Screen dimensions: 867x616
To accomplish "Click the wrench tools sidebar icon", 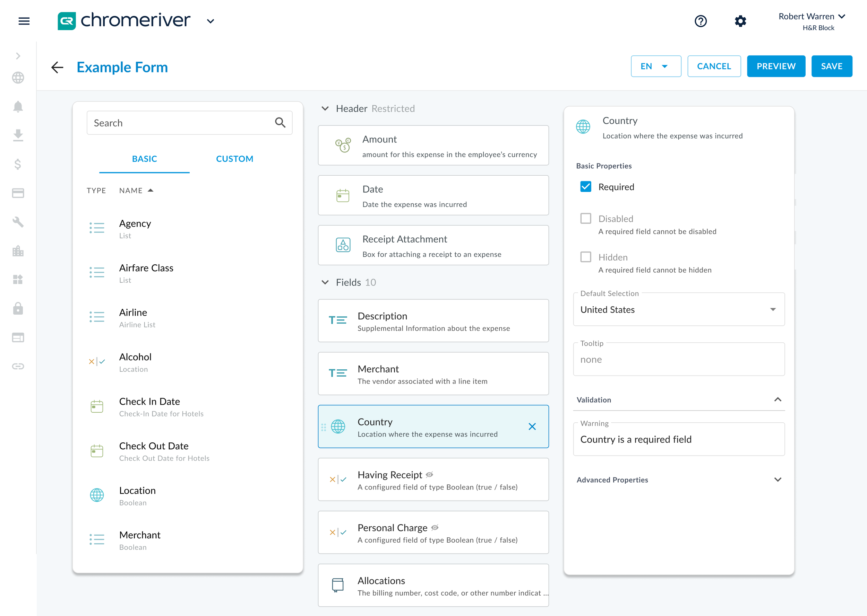I will click(x=18, y=222).
